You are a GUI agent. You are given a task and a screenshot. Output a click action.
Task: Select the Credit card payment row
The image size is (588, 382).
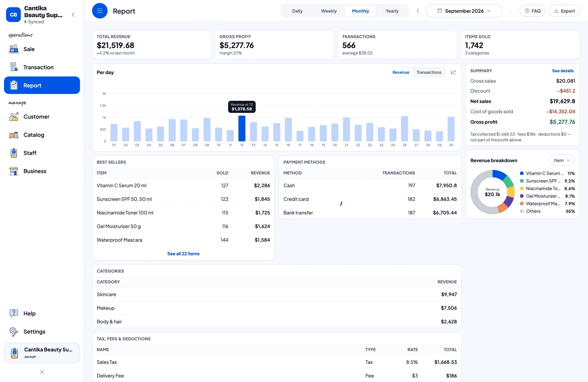click(370, 199)
